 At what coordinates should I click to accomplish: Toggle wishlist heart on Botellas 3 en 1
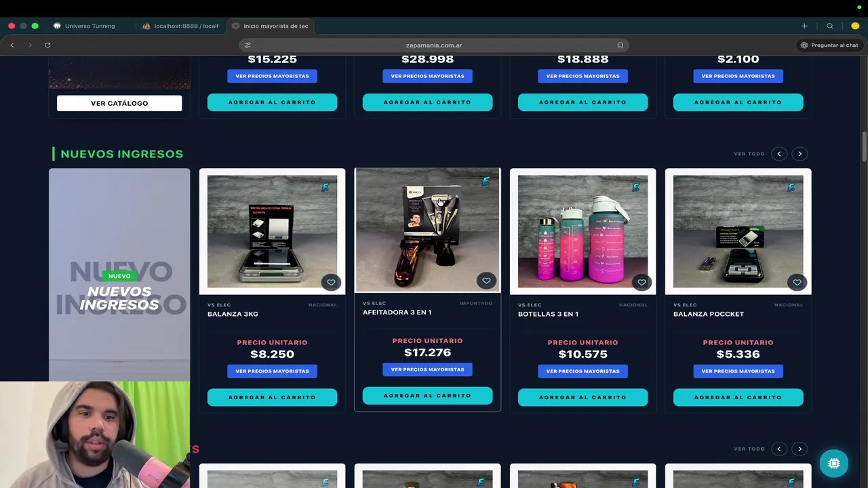pyautogui.click(x=642, y=282)
